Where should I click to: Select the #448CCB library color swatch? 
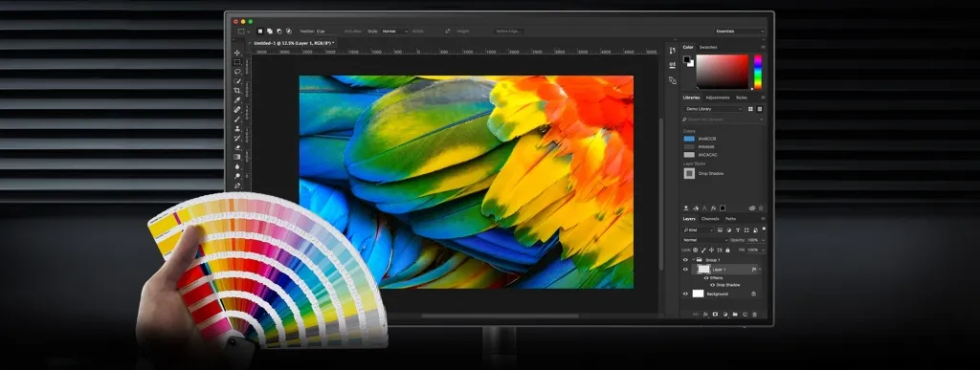click(x=689, y=139)
